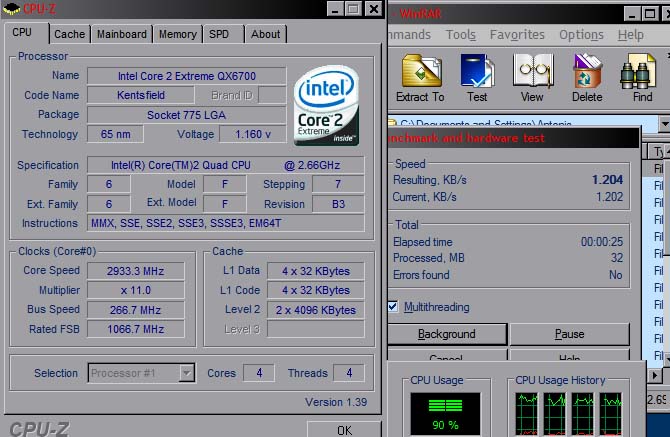Click the Errors found value No
The image size is (670, 437).
click(x=615, y=275)
